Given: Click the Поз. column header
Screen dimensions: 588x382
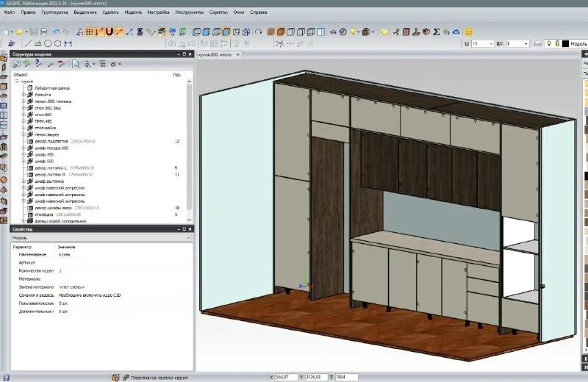Looking at the screenshot, I should point(177,75).
